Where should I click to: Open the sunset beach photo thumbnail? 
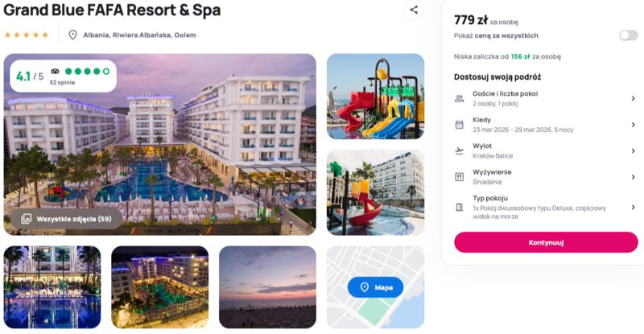pyautogui.click(x=267, y=287)
